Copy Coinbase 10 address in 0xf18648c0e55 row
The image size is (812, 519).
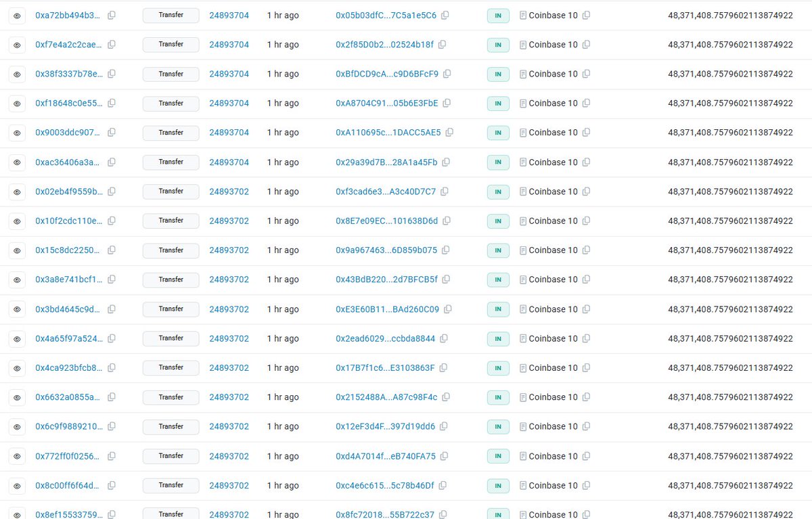[x=586, y=104]
